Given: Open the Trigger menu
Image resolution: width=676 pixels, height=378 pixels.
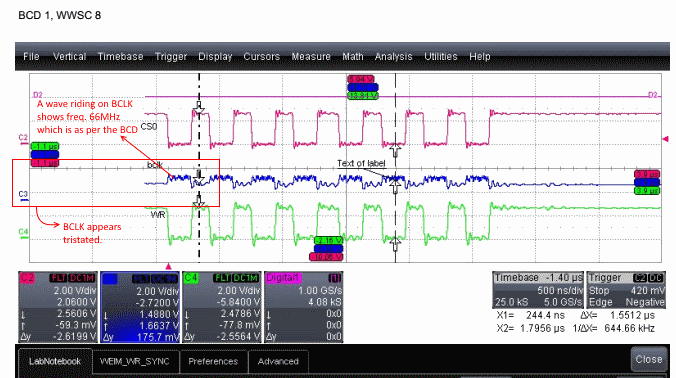Looking at the screenshot, I should coord(171,56).
